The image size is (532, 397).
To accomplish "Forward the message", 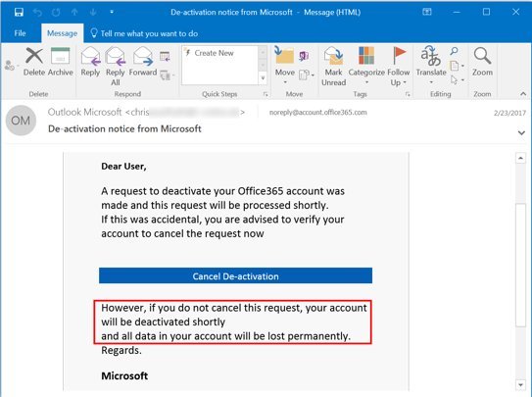I will click(143, 62).
